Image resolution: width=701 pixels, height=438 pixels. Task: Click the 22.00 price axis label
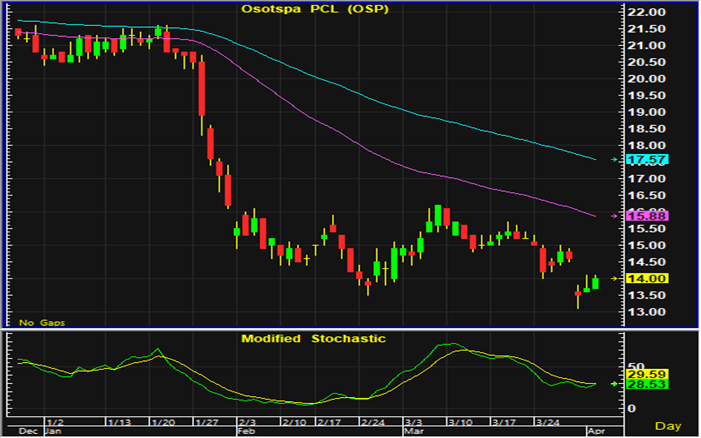pyautogui.click(x=646, y=13)
